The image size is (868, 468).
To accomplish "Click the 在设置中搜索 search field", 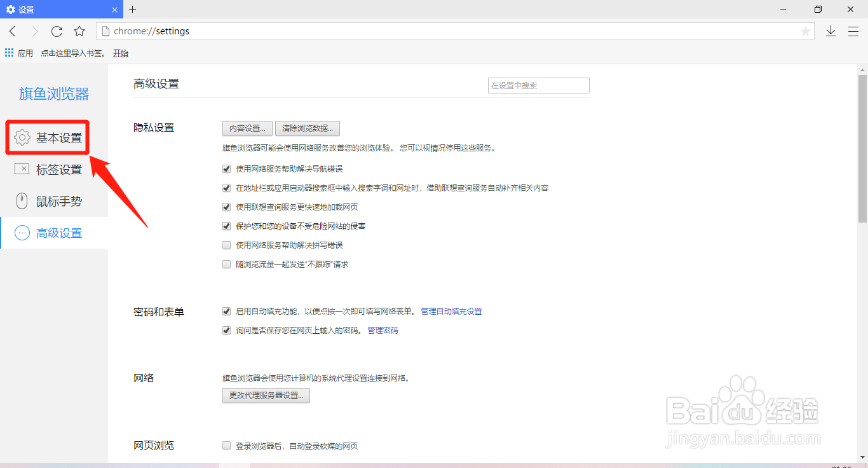I will coord(538,85).
